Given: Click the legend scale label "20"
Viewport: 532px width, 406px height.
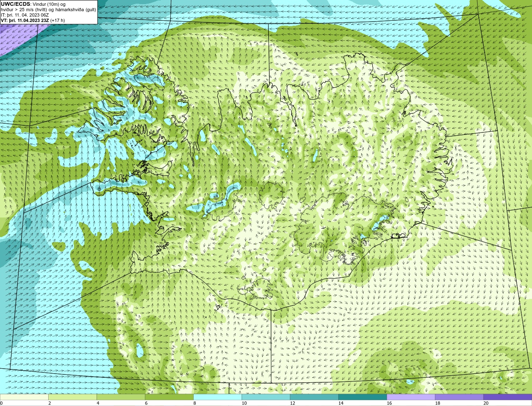Looking at the screenshot, I should pos(486,403).
